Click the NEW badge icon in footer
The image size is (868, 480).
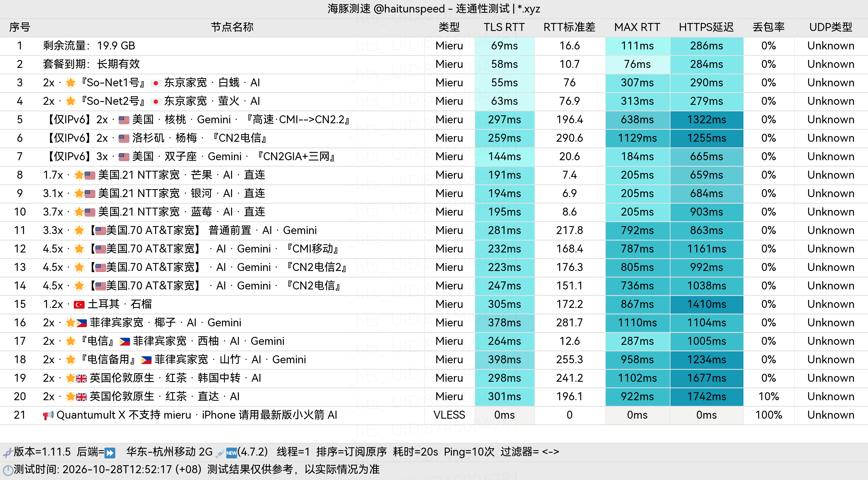pyautogui.click(x=232, y=453)
